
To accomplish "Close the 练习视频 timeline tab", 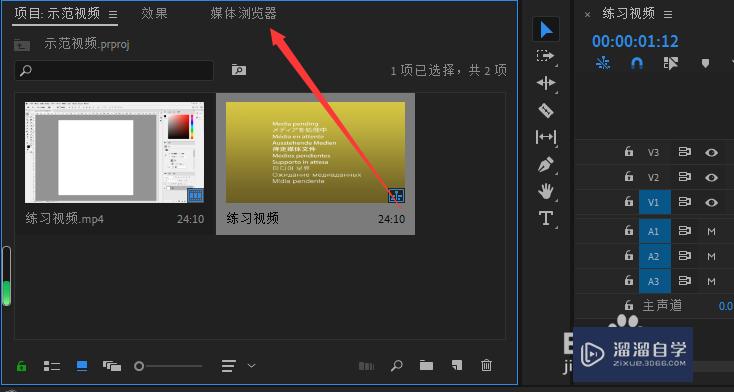I will 587,15.
